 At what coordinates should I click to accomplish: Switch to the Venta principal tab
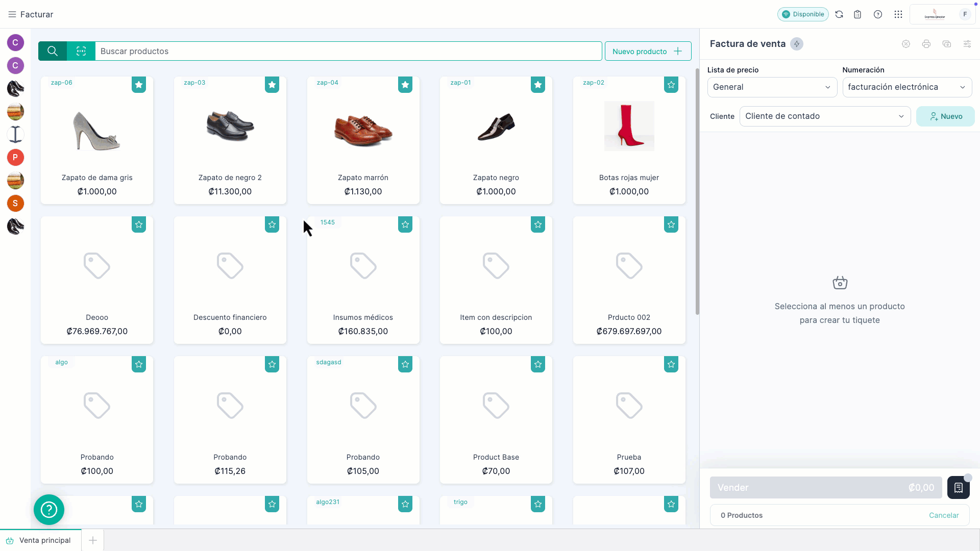click(x=41, y=540)
